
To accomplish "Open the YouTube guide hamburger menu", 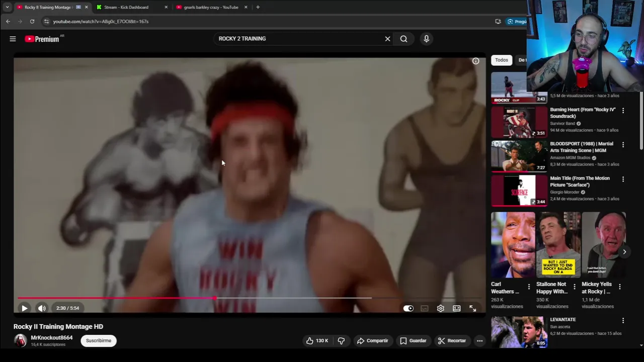I will [x=13, y=39].
